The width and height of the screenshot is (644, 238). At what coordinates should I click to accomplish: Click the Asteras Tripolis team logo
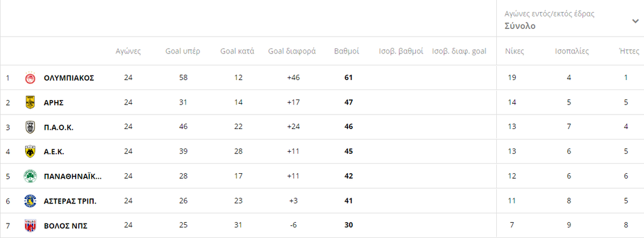coord(30,201)
